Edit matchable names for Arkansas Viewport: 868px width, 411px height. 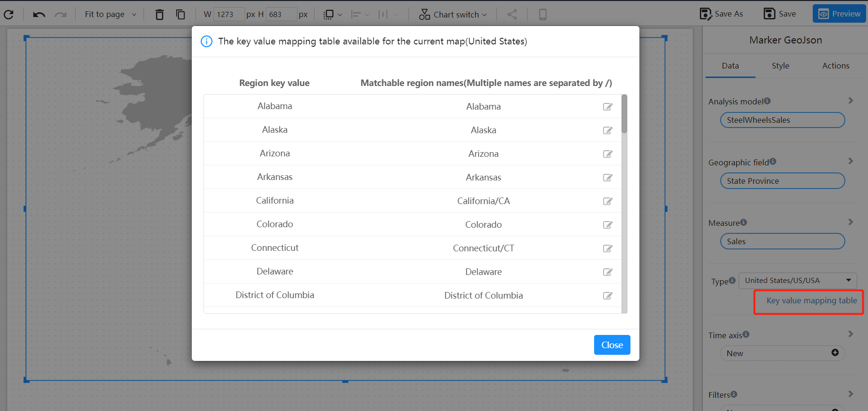click(x=608, y=178)
